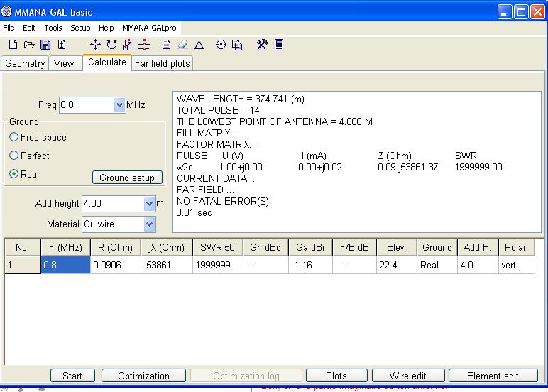Click the SWR 50 column header

coord(217,247)
